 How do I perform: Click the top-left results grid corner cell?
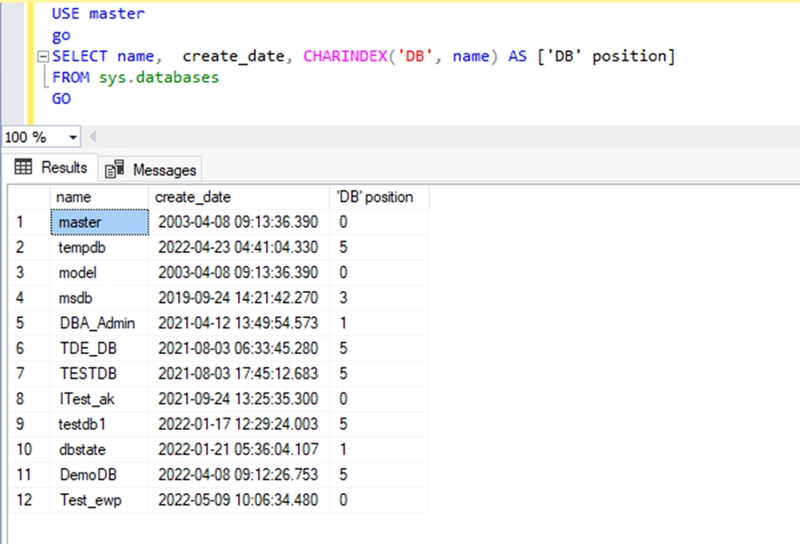[30, 197]
